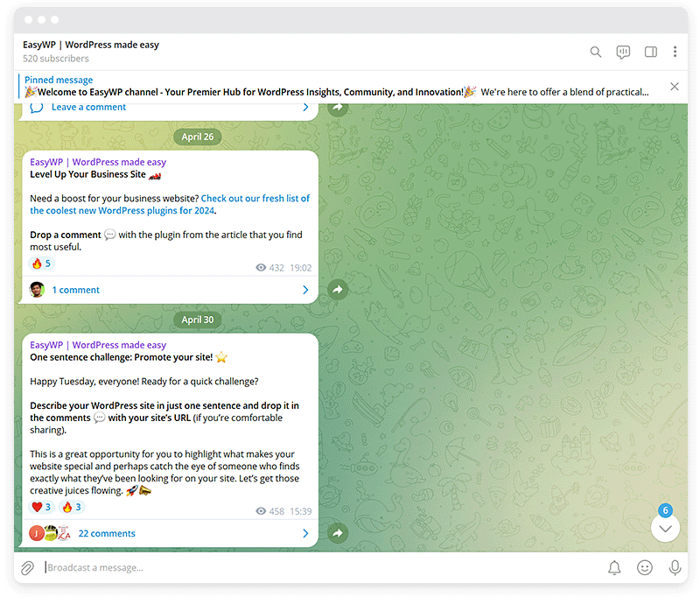
Task: Click the 432 views eye icon
Action: pos(261,268)
